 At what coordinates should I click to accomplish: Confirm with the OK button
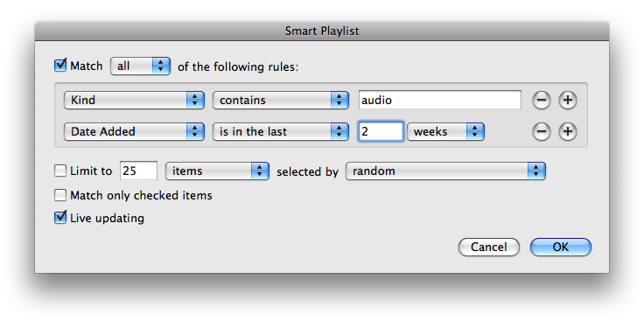[x=561, y=248]
